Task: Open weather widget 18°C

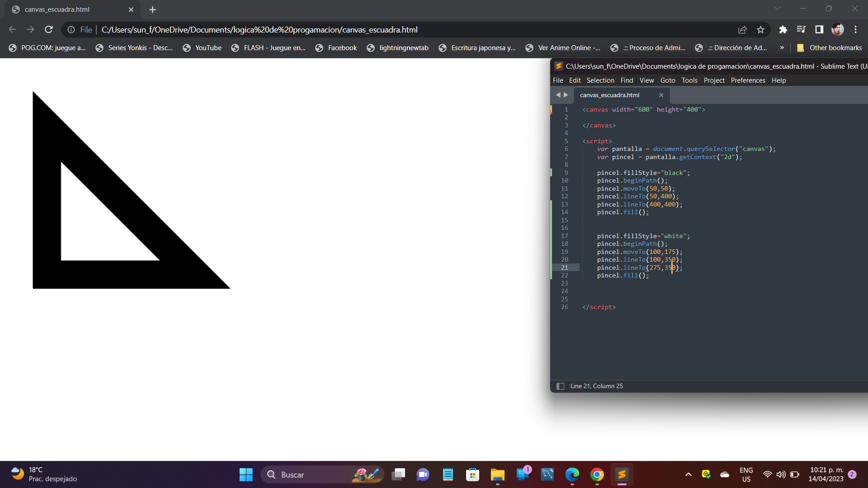Action: point(44,474)
